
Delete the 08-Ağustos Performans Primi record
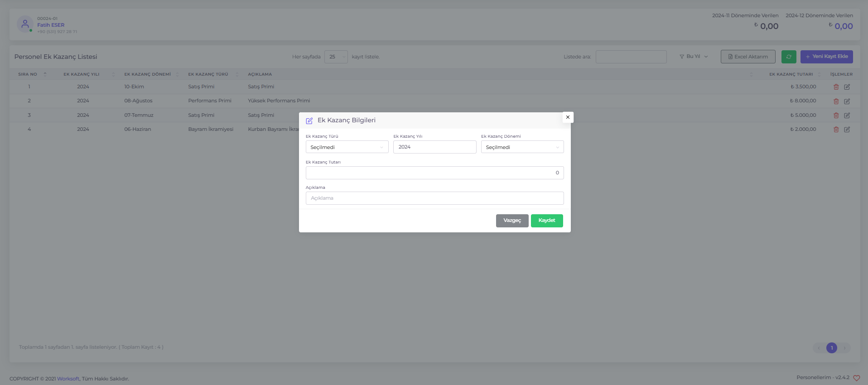(x=836, y=101)
